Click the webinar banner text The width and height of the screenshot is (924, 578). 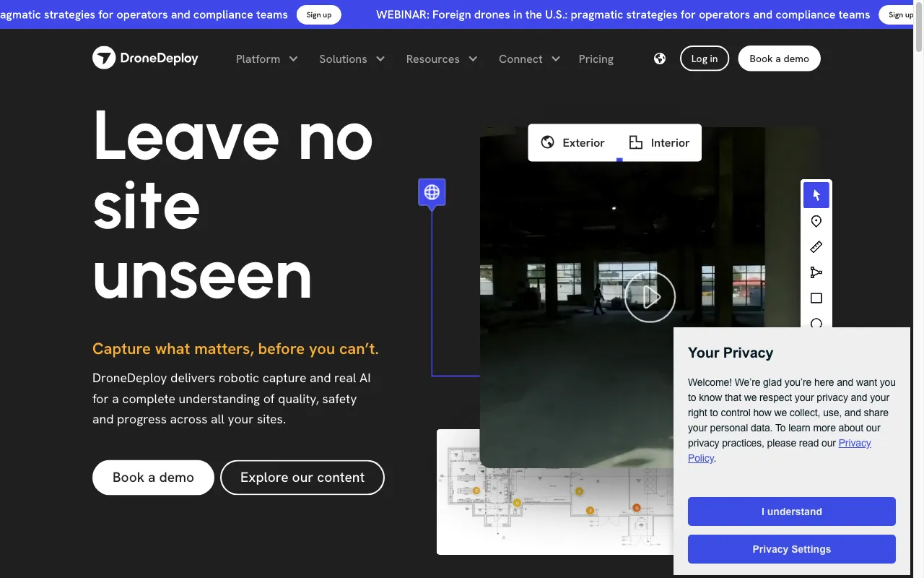[x=623, y=14]
